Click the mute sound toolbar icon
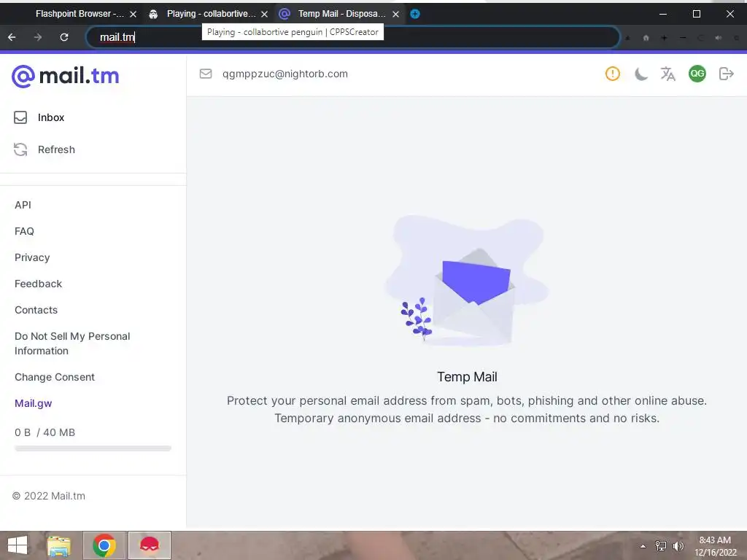747x560 pixels. click(x=719, y=38)
